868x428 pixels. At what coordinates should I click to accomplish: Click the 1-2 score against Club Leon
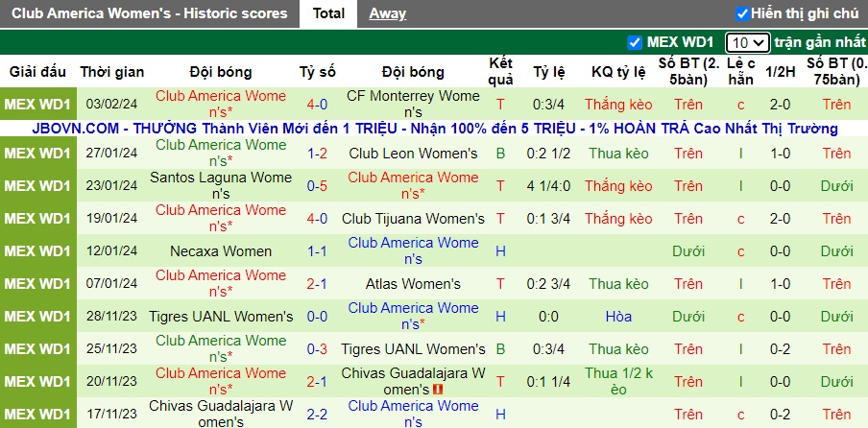click(x=317, y=154)
